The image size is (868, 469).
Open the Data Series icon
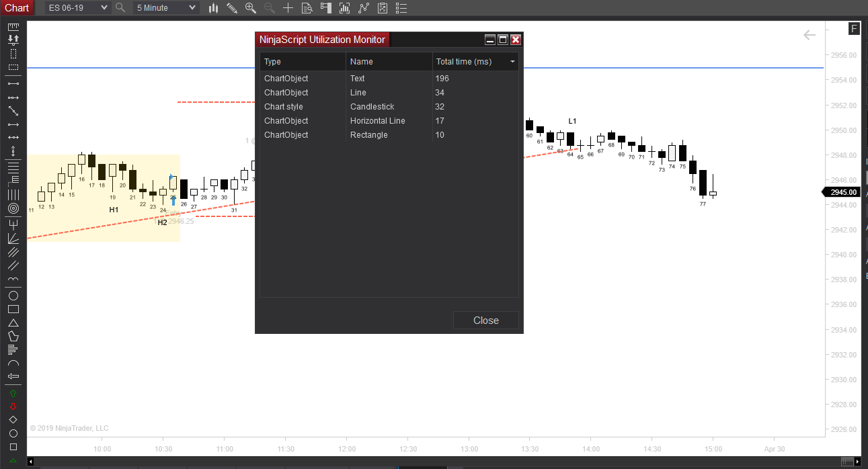345,8
